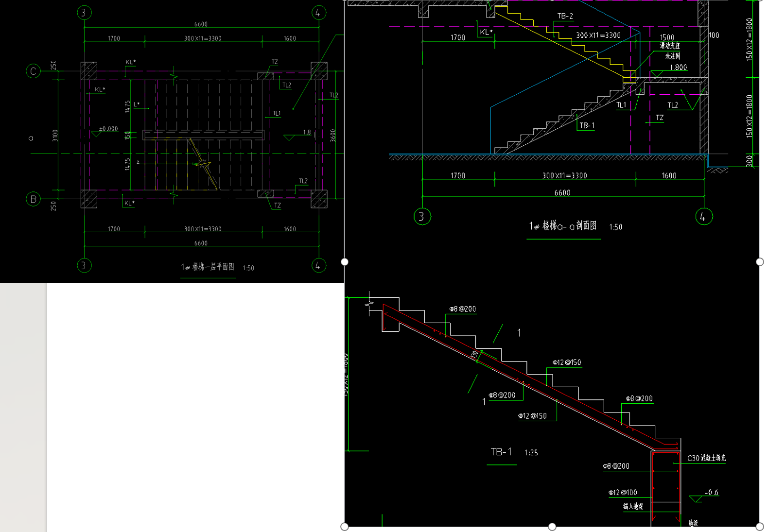Click the 'TB-2' label in the section
768x532 pixels.
[x=565, y=16]
